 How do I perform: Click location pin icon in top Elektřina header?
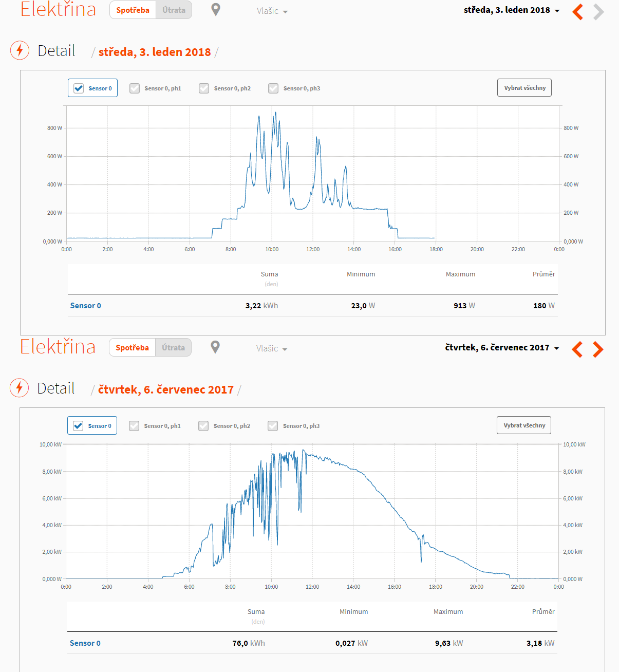point(216,10)
